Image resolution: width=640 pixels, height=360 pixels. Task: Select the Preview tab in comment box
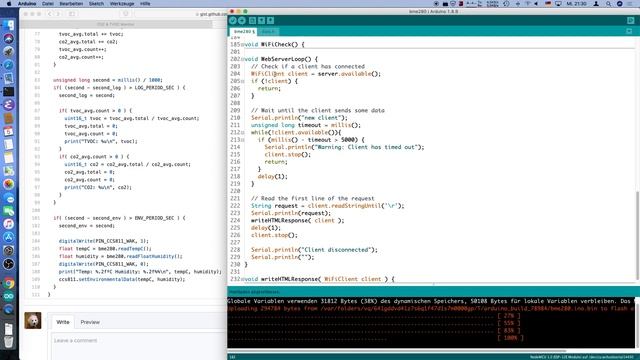pos(90,322)
